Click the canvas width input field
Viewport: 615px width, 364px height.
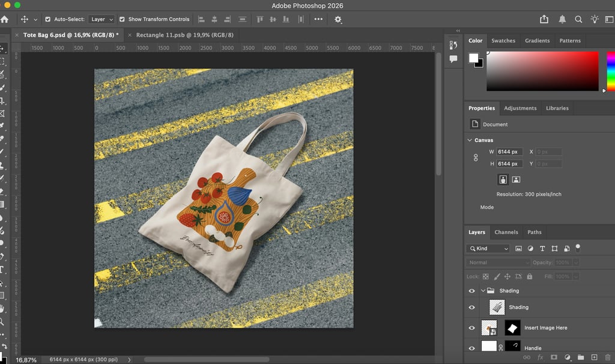pyautogui.click(x=509, y=152)
